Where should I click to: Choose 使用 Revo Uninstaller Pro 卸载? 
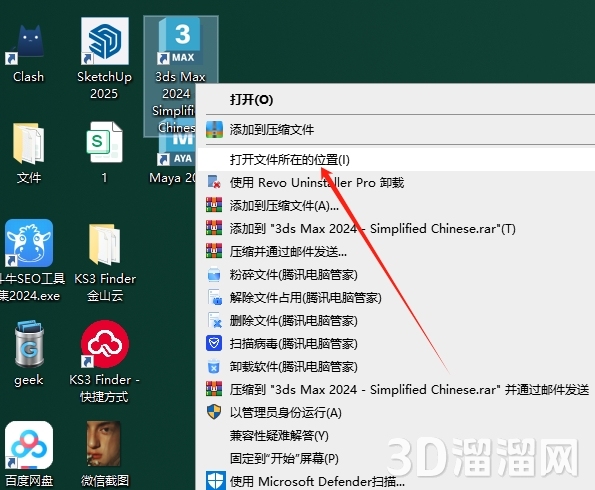[x=396, y=183]
